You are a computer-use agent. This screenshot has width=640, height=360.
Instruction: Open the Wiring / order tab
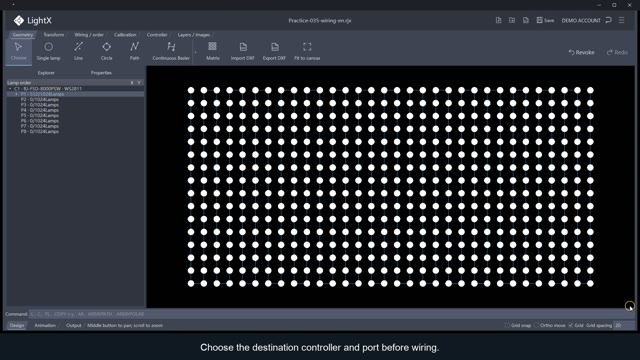pos(89,35)
